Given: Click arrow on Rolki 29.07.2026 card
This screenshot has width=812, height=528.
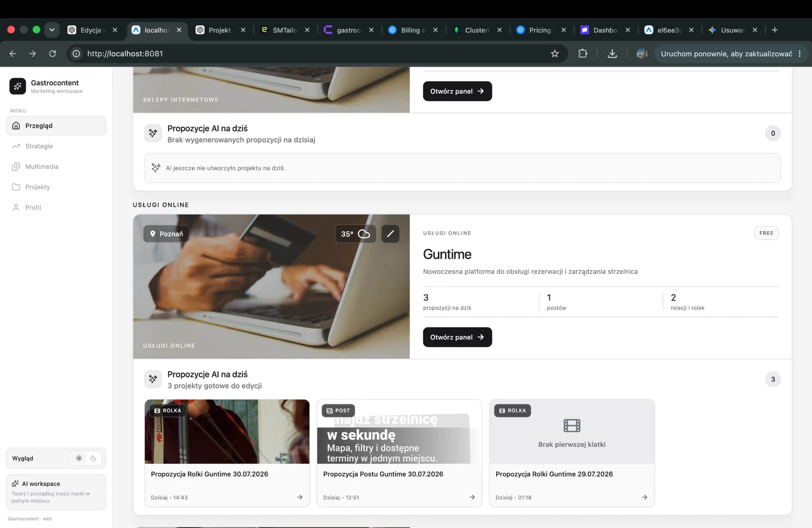Looking at the screenshot, I should coord(644,497).
